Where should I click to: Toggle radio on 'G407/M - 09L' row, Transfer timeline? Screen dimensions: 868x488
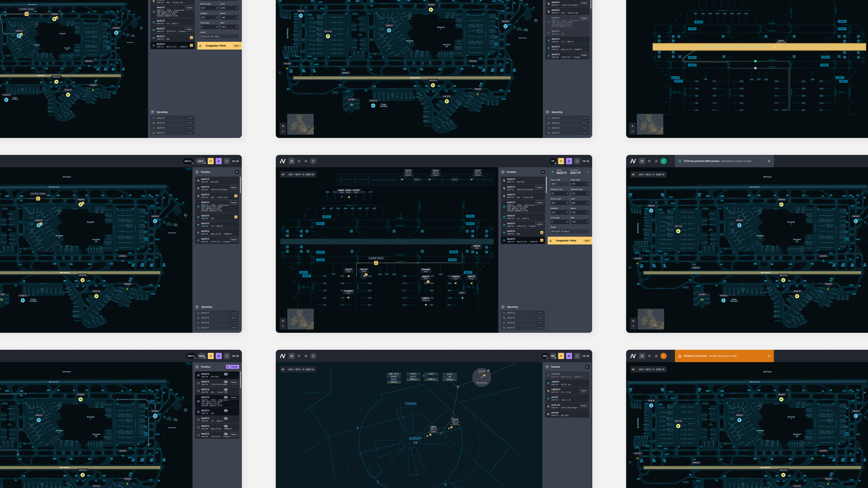pos(198,412)
